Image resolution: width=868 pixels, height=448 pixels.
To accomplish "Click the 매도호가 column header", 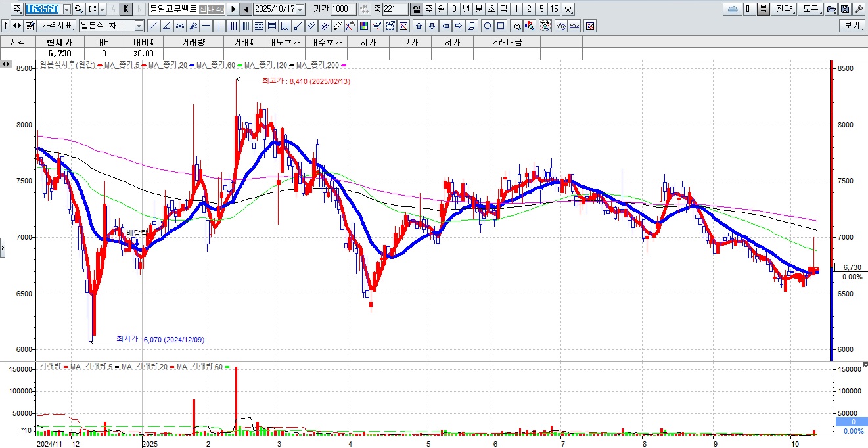I will pos(284,42).
